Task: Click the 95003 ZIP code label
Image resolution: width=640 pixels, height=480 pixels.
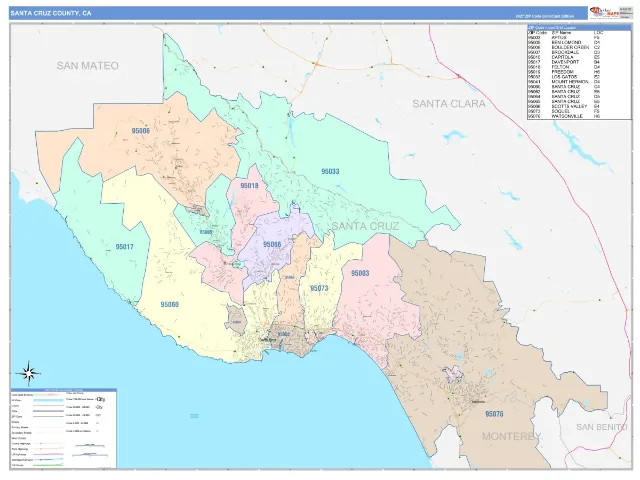Action: (360, 273)
